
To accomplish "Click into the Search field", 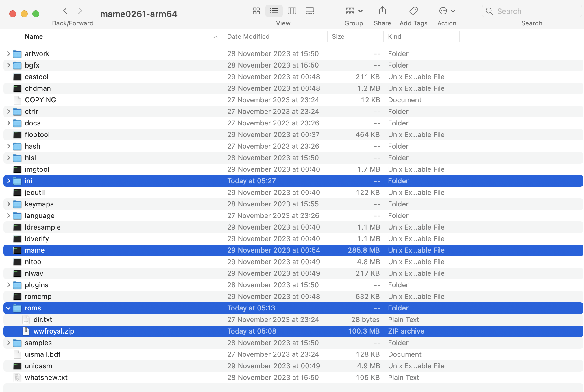I will [532, 11].
